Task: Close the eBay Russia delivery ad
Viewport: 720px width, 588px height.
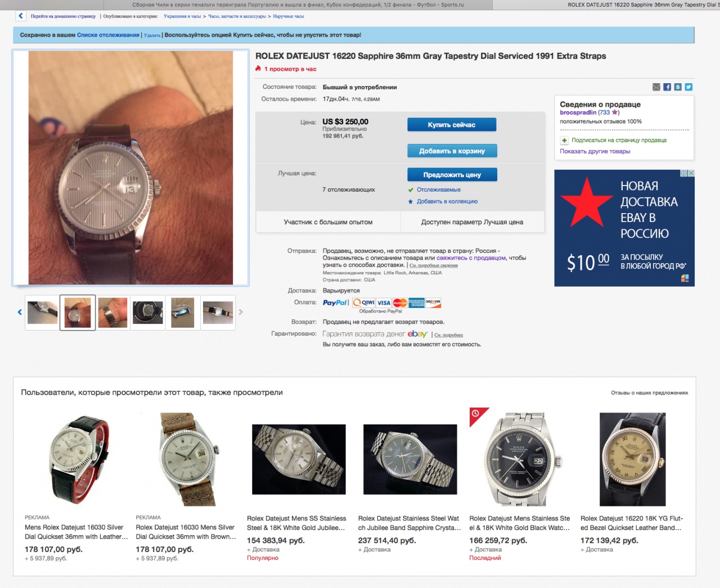Action: tap(691, 173)
